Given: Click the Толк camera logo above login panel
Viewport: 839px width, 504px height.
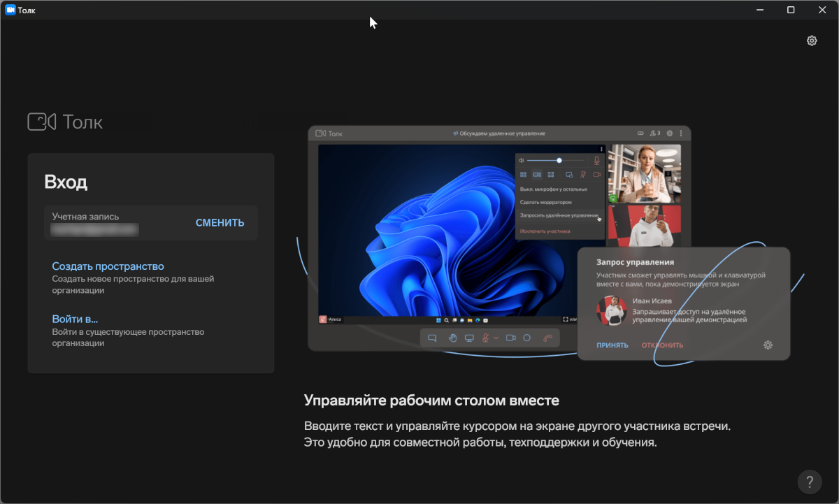Looking at the screenshot, I should (41, 122).
